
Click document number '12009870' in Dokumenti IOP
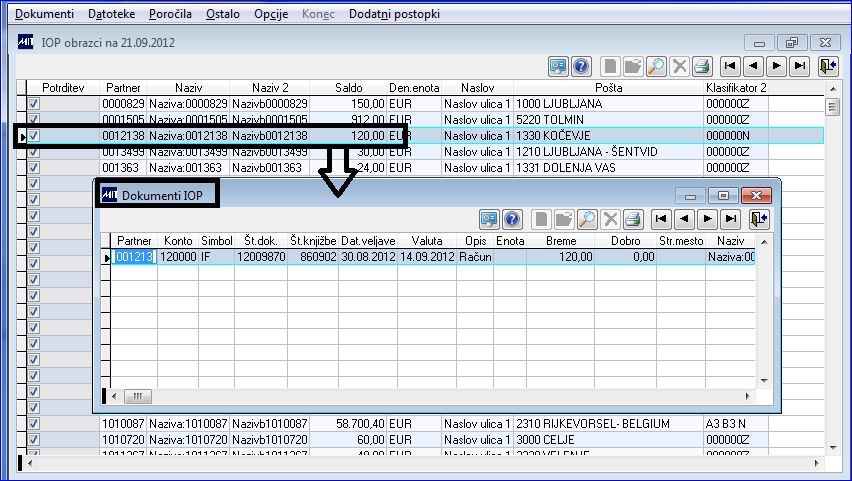[x=261, y=257]
